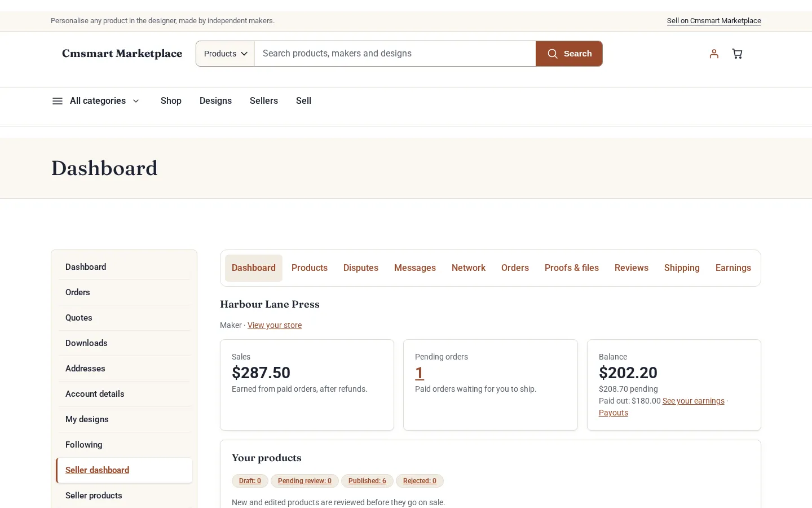Open Downloads in the sidebar
This screenshot has height=508, width=812.
pyautogui.click(x=124, y=343)
